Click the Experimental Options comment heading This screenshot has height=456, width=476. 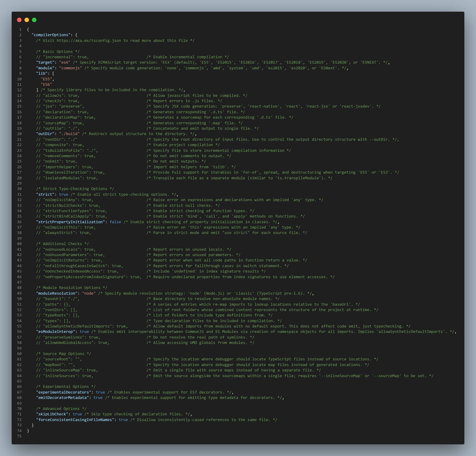(x=66, y=387)
